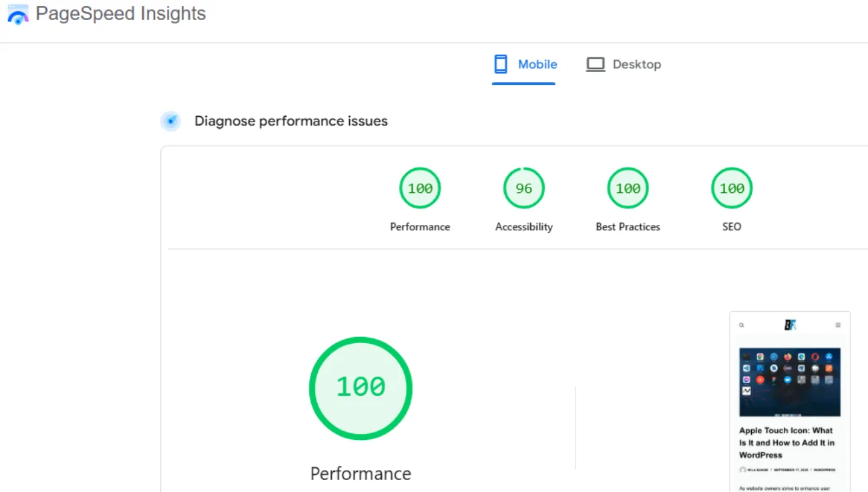Switch to the Mobile tab
The width and height of the screenshot is (868, 492).
537,64
